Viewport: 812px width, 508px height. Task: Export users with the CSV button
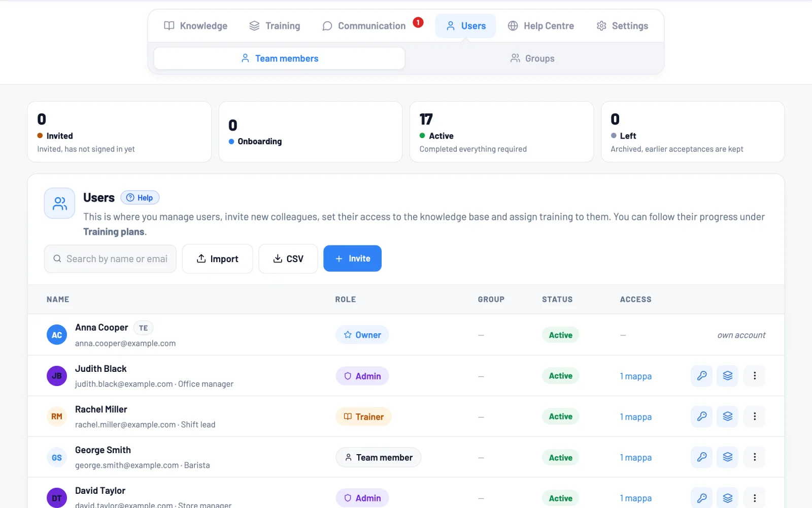(288, 259)
